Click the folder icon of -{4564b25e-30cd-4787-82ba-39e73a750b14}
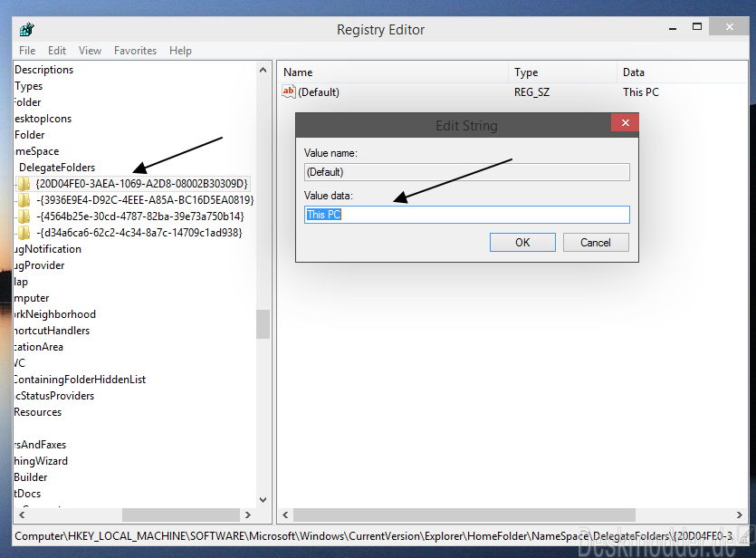 click(24, 216)
